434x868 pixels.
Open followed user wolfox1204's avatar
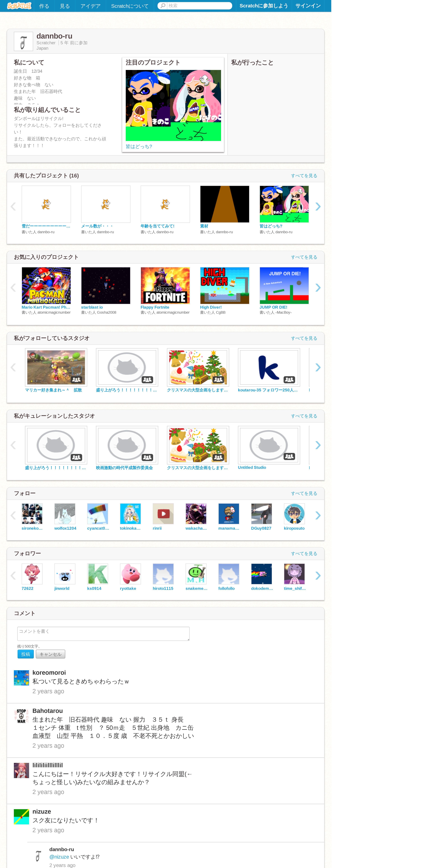click(65, 514)
